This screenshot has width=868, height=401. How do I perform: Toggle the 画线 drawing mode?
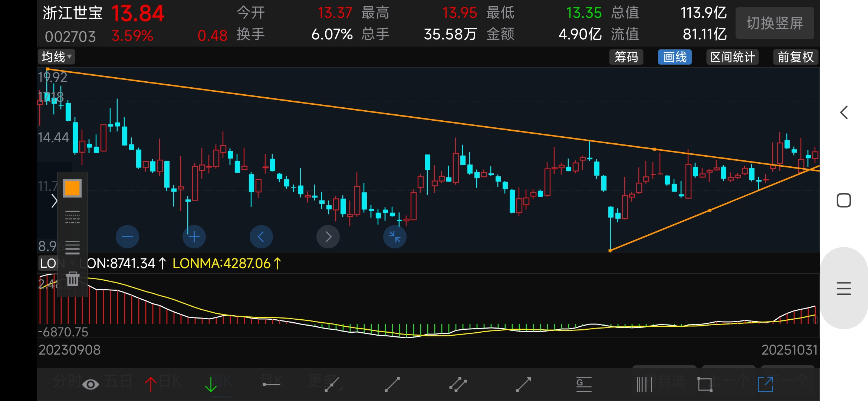[674, 57]
